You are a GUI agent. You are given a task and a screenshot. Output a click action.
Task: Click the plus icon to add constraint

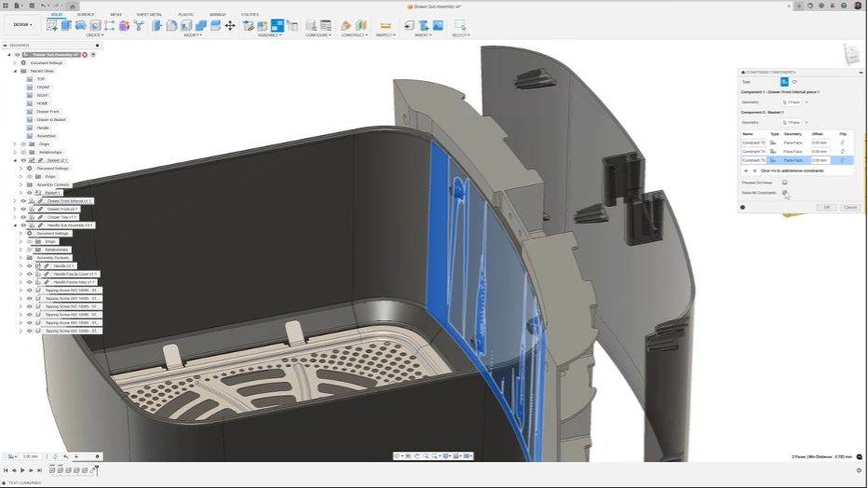(x=746, y=171)
